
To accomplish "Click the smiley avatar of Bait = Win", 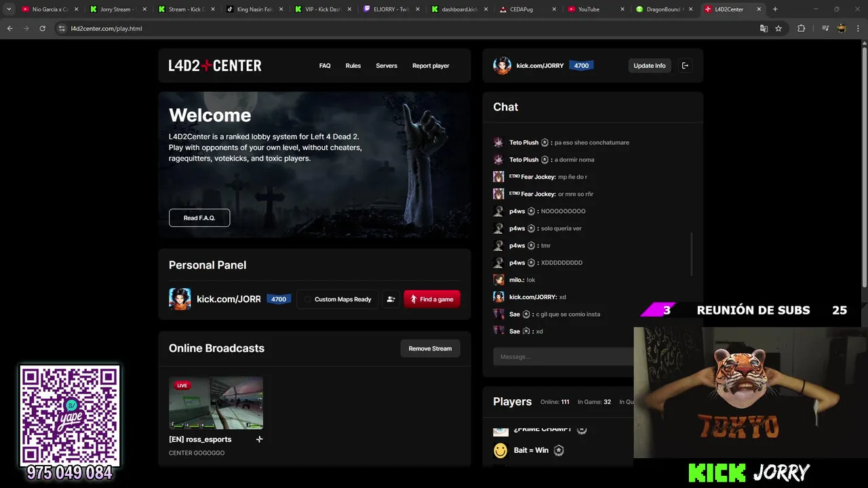I will [x=500, y=450].
